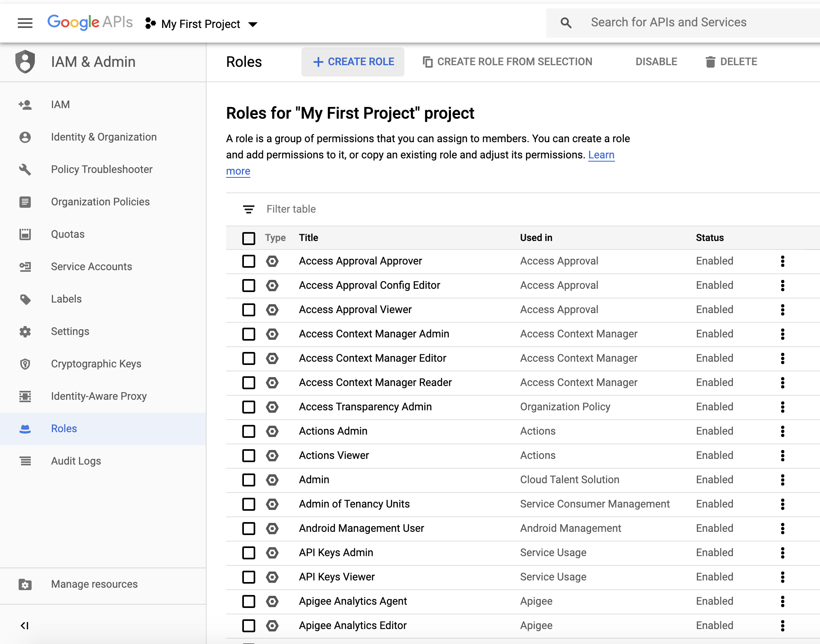Click the DELETE button
The height and width of the screenshot is (644, 820).
point(731,62)
